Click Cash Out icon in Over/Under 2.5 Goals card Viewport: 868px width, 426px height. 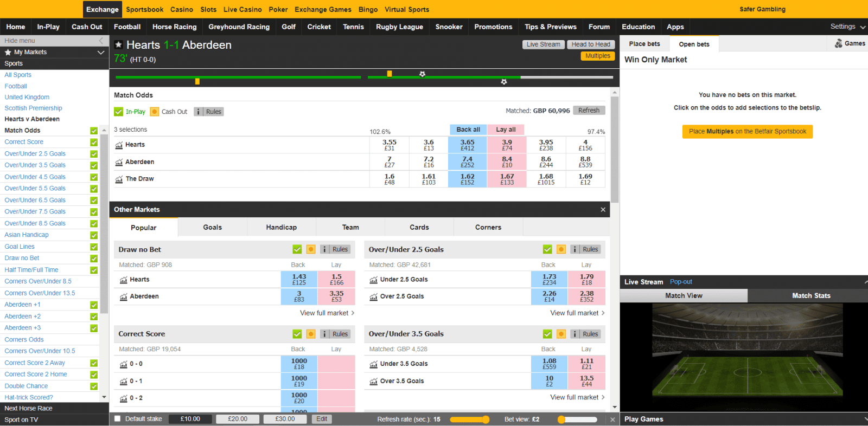[x=561, y=249]
